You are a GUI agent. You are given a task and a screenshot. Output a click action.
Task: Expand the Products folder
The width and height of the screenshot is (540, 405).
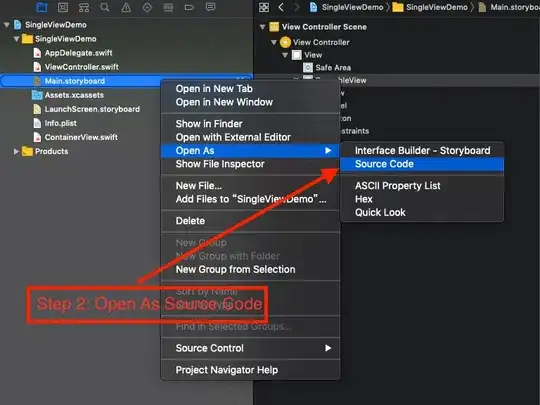(16, 151)
